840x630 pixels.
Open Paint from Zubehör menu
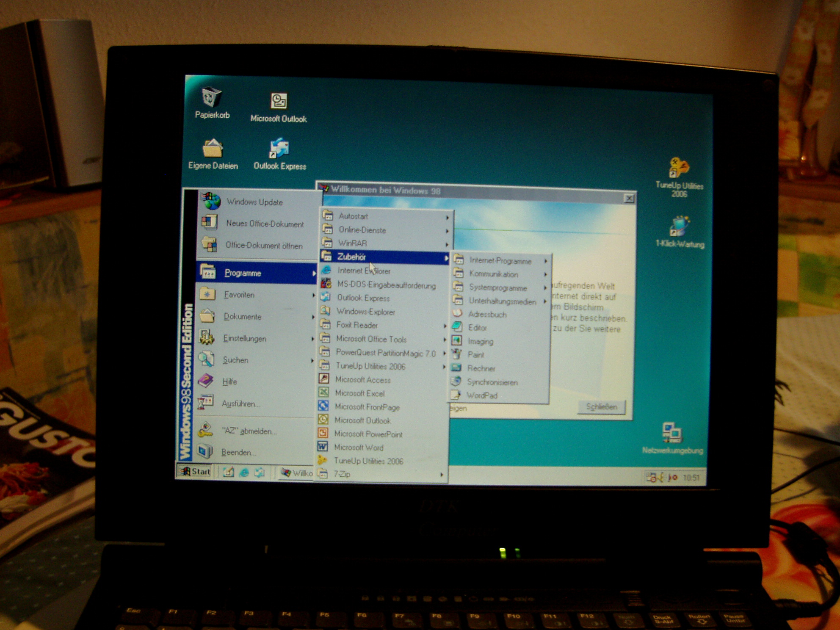(x=476, y=355)
